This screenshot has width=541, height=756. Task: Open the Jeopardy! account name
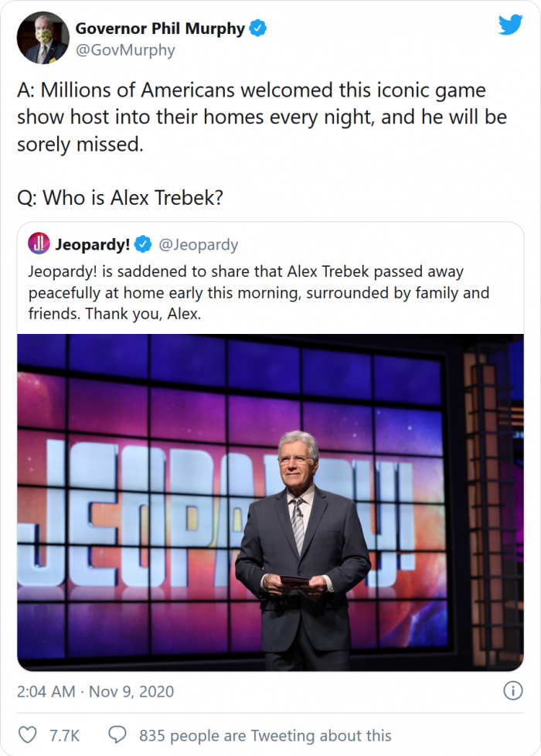pos(92,245)
